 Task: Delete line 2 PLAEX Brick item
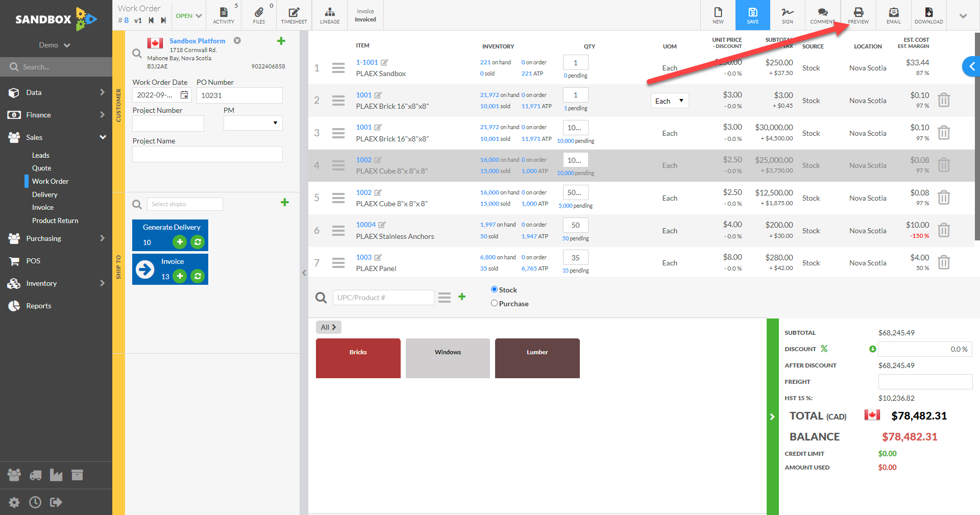point(944,100)
